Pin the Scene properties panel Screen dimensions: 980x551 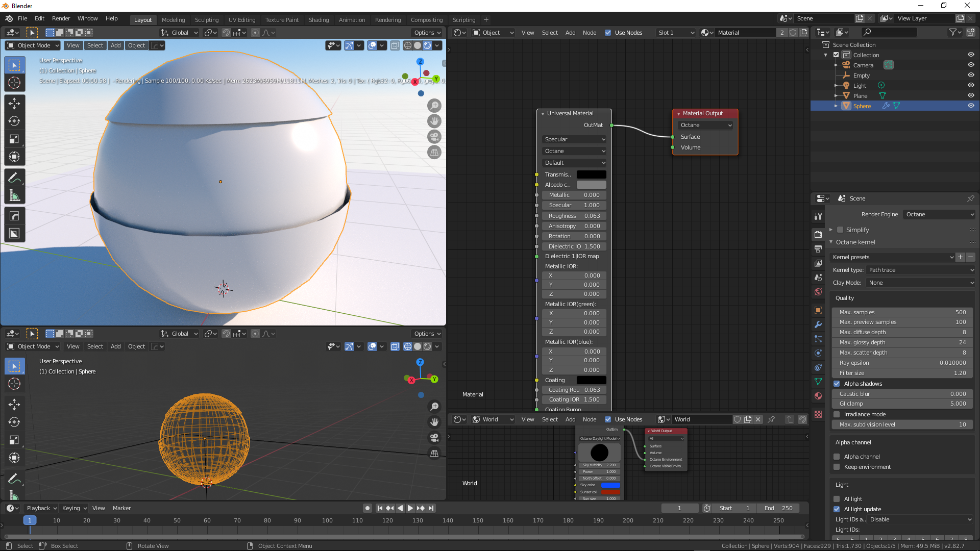(970, 198)
